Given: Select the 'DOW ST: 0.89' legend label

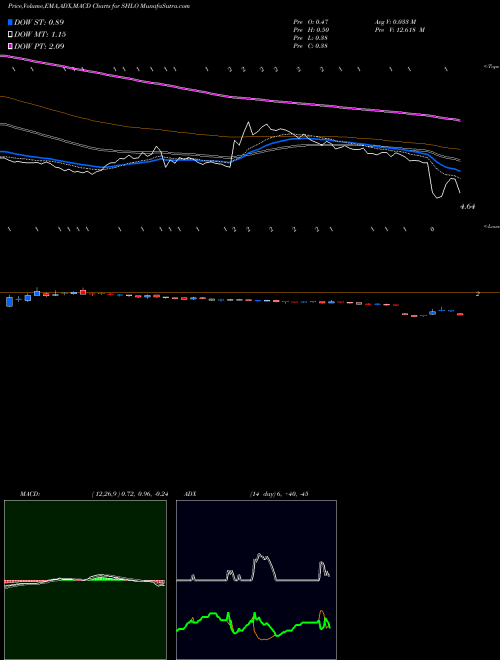Looking at the screenshot, I should (39, 22).
